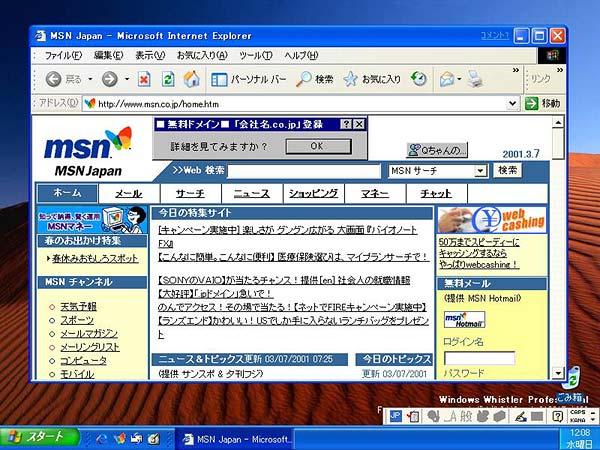
Task: Open the History clock icon
Action: (419, 79)
